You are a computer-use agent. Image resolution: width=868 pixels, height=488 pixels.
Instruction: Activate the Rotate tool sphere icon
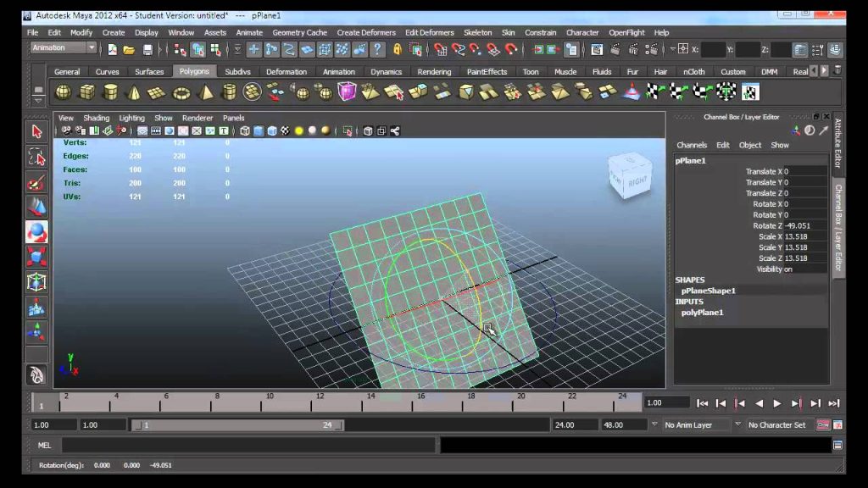pos(36,232)
